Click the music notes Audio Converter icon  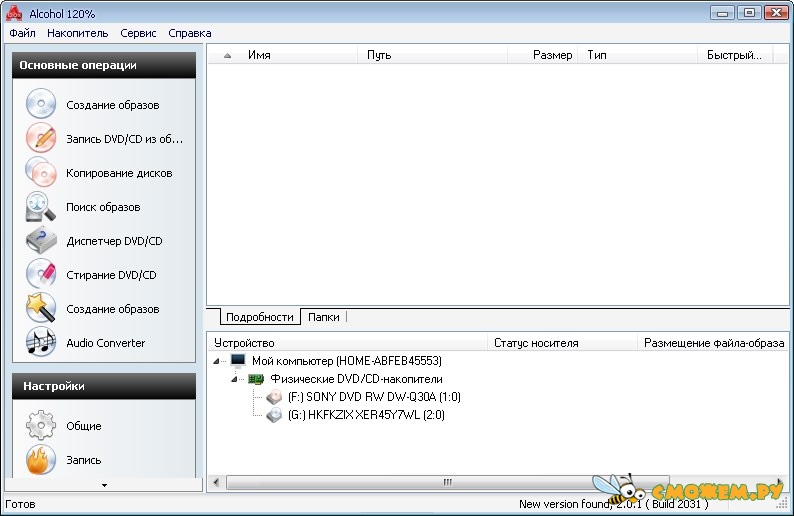point(41,342)
